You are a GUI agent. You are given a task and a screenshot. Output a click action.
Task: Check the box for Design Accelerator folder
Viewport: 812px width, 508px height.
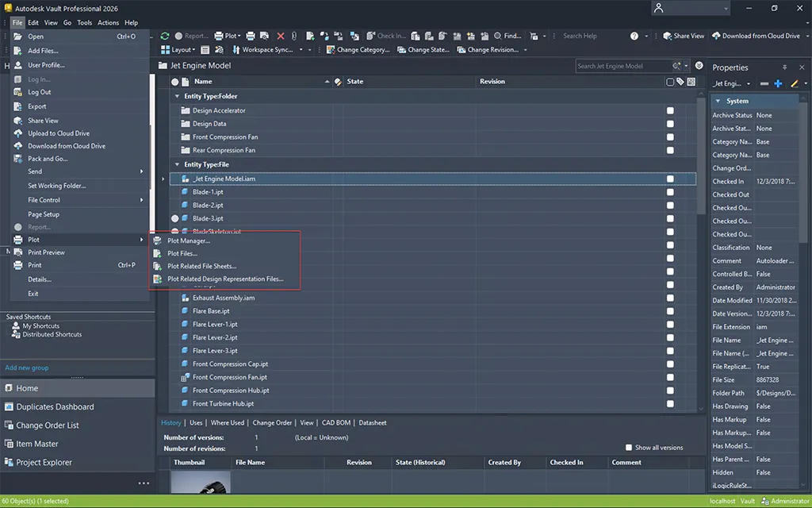click(670, 110)
